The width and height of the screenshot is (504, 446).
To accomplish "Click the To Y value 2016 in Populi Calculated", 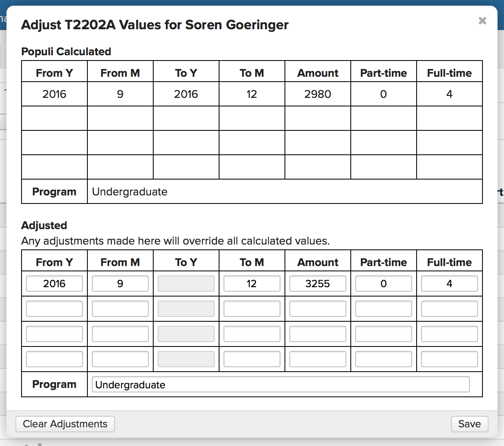I will (x=186, y=94).
